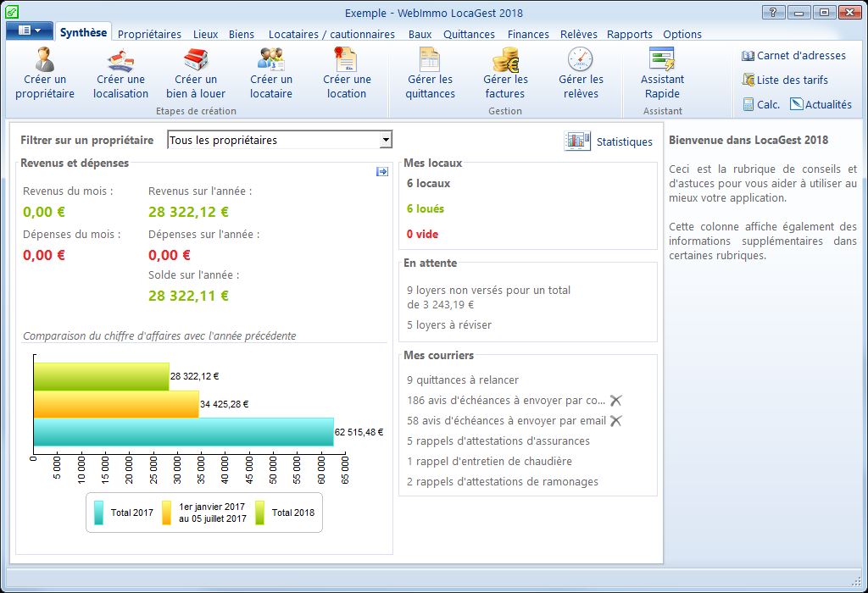Screen dimensions: 868x593
Task: Open the Calc. calculator tool
Action: click(x=761, y=105)
